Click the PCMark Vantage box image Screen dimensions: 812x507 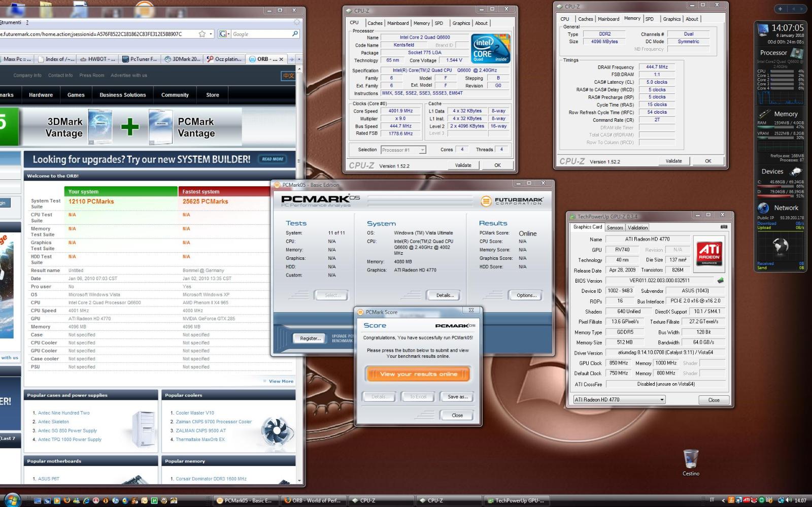point(160,127)
